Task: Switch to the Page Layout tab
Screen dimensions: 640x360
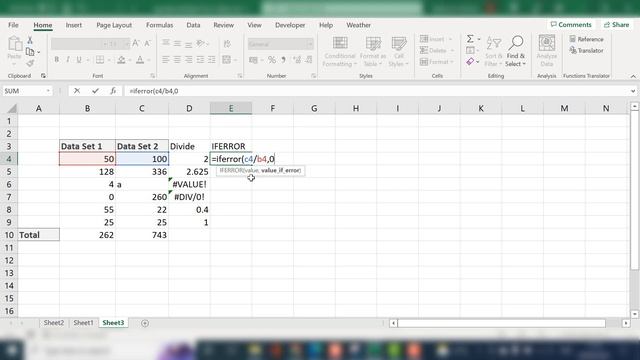Action: 114,25
